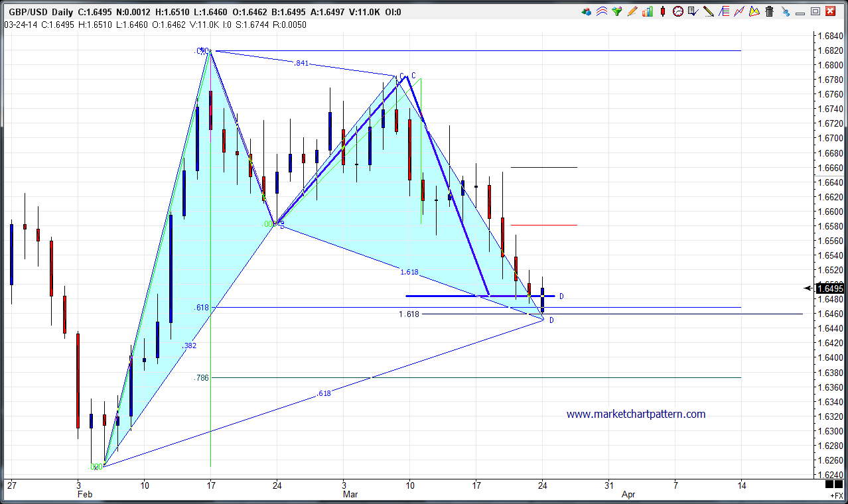
Task: Open the harmonic pattern drawing tool
Action: [x=754, y=12]
